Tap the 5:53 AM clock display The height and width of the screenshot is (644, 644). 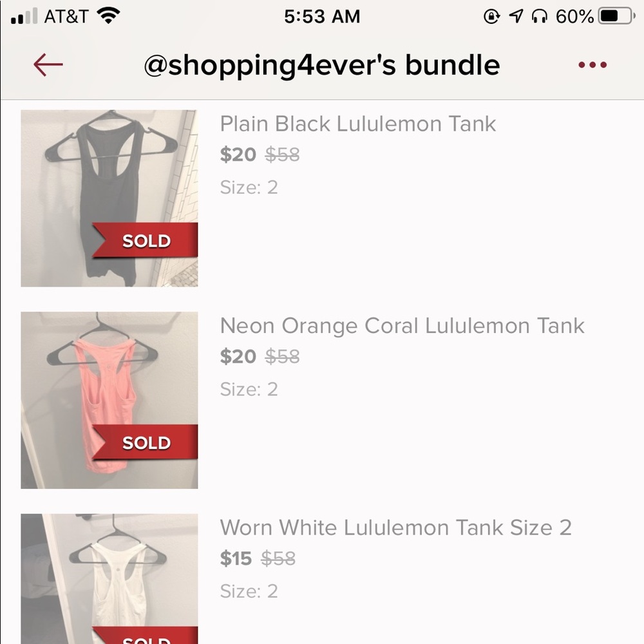[x=322, y=17]
